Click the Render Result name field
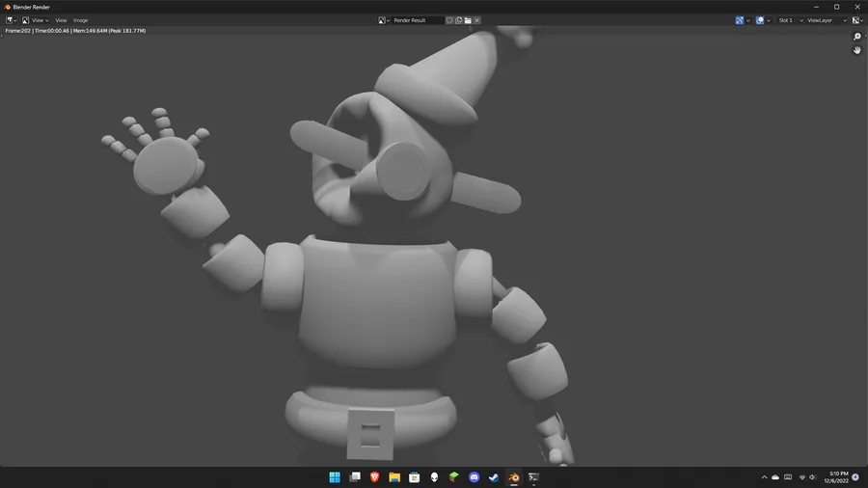The image size is (868, 488). [418, 20]
